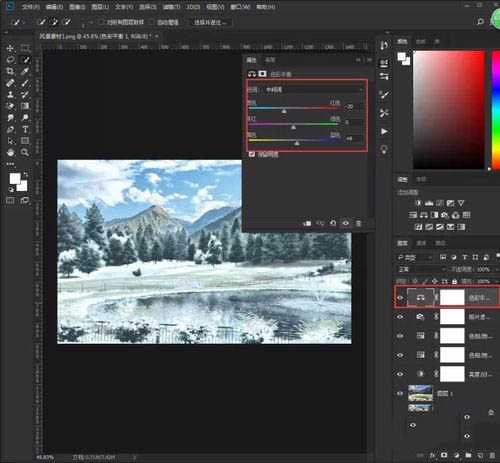Viewport: 500px width, 463px height.
Task: Select the Eyedropper tool
Action: [25, 71]
